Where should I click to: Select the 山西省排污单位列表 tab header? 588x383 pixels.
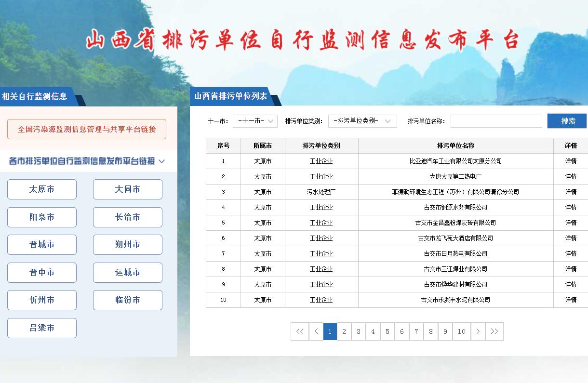pos(231,96)
